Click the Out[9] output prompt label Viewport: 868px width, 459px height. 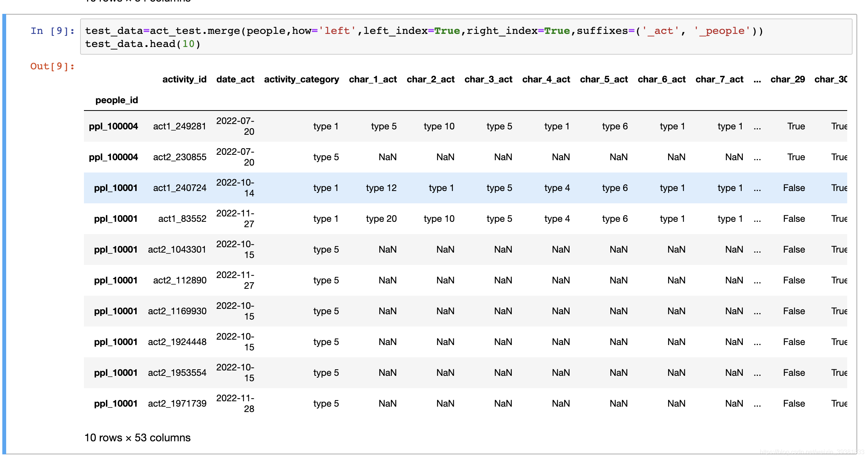(x=52, y=66)
